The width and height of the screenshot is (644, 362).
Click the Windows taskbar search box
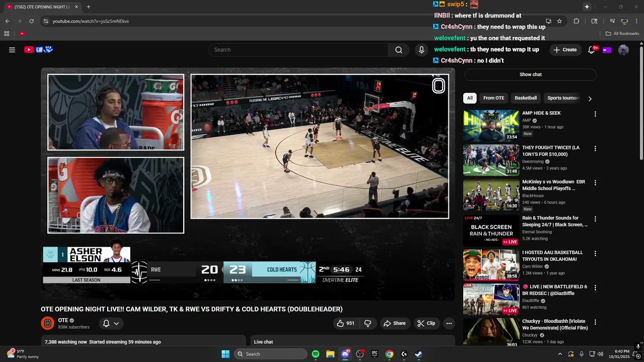271,354
